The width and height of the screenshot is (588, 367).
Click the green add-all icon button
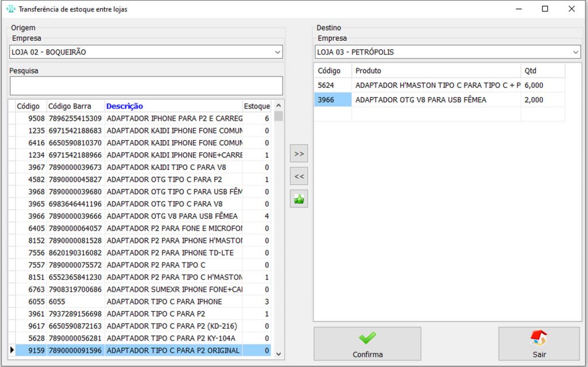pos(299,199)
